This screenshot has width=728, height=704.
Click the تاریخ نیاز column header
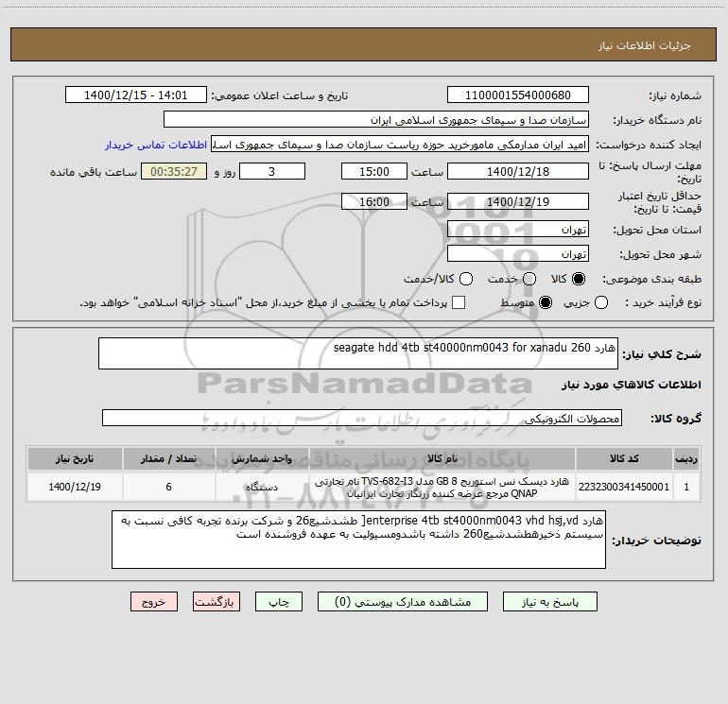pyautogui.click(x=75, y=458)
